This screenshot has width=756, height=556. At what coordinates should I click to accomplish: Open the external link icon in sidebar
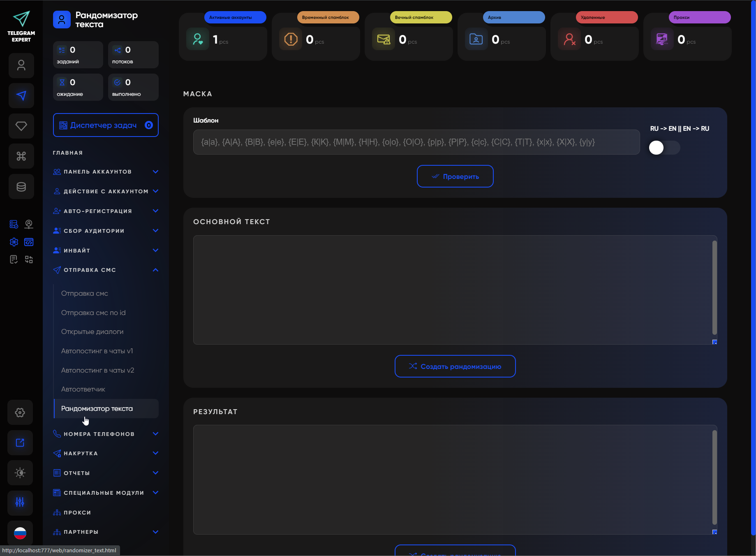[x=20, y=442]
